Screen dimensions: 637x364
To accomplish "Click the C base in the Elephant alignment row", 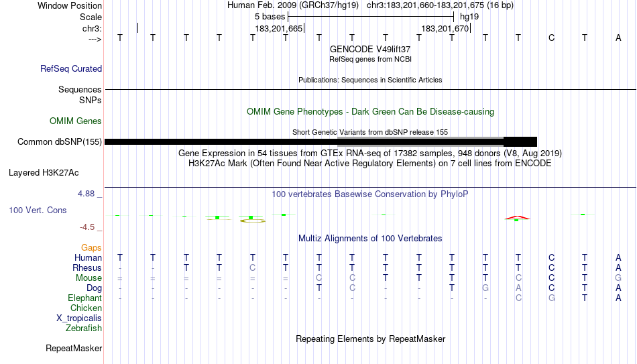I will (x=518, y=298).
